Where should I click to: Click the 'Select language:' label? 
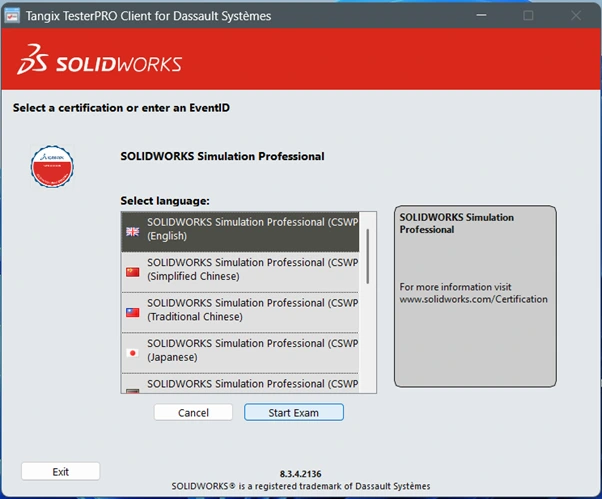(165, 201)
